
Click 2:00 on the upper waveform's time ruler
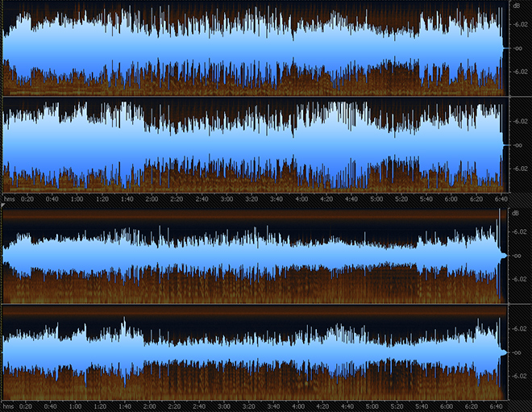click(x=152, y=199)
